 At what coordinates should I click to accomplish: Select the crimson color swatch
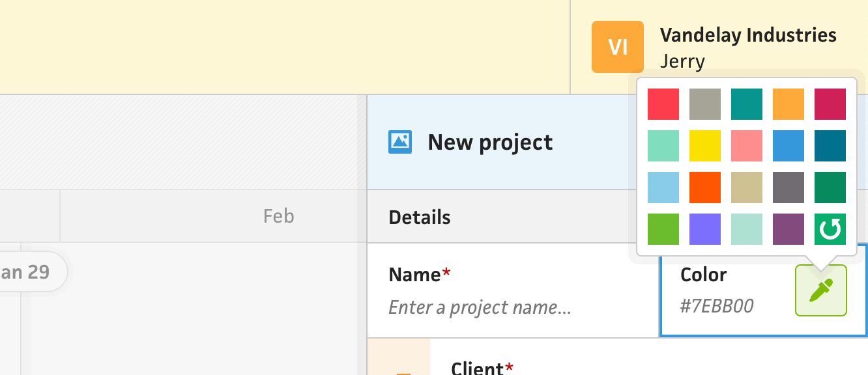point(830,104)
